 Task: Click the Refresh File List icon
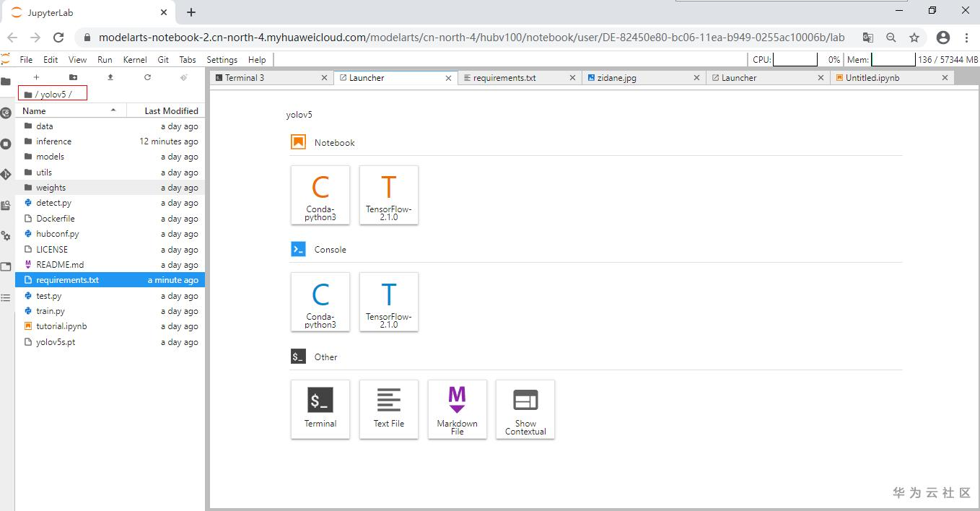(x=147, y=77)
